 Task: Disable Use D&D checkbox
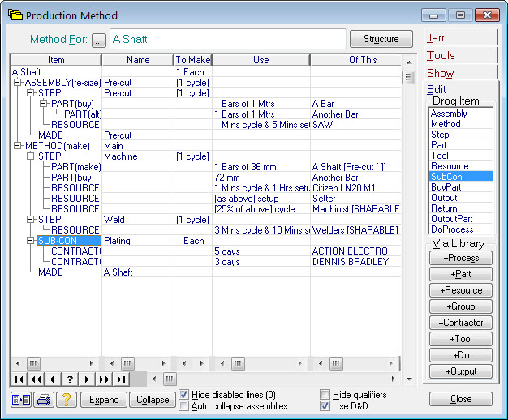pyautogui.click(x=325, y=405)
